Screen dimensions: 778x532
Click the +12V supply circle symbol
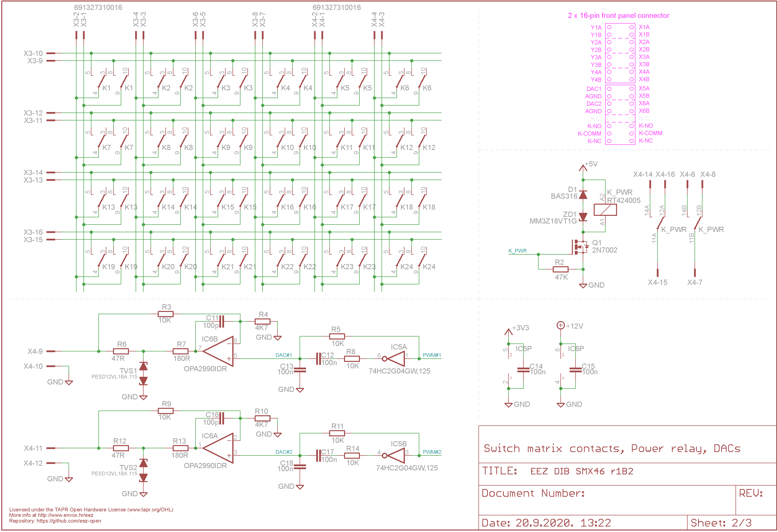pos(560,325)
